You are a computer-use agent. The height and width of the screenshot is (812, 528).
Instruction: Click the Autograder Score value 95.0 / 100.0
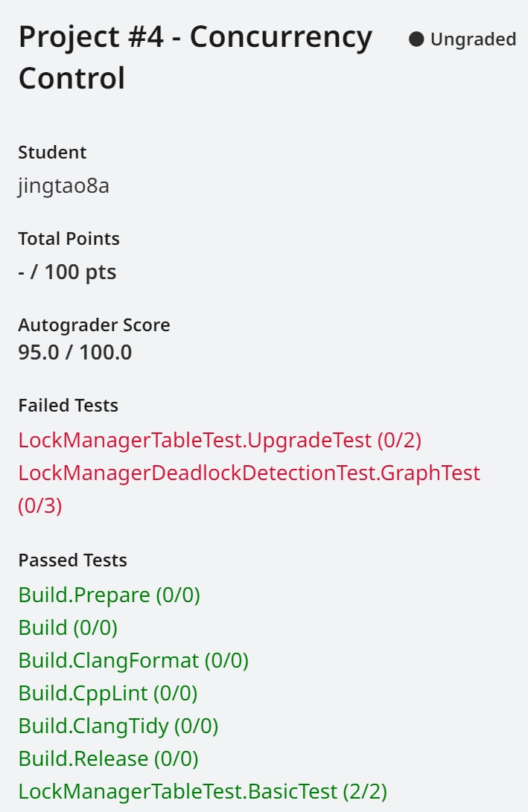click(x=75, y=353)
